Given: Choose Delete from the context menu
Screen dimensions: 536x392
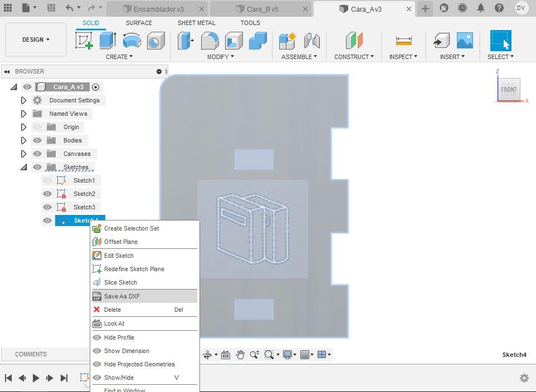Looking at the screenshot, I should pos(145,310).
